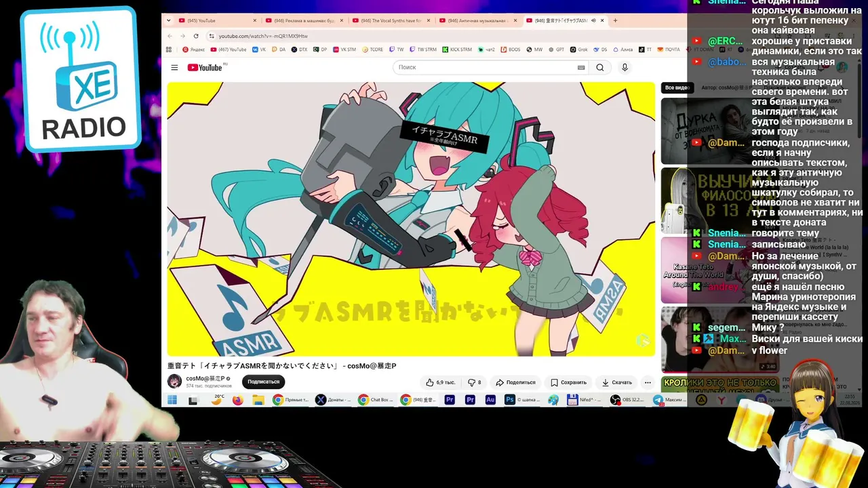This screenshot has width=868, height=488.
Task: Open the TW STRM bookmark
Action: pyautogui.click(x=422, y=49)
